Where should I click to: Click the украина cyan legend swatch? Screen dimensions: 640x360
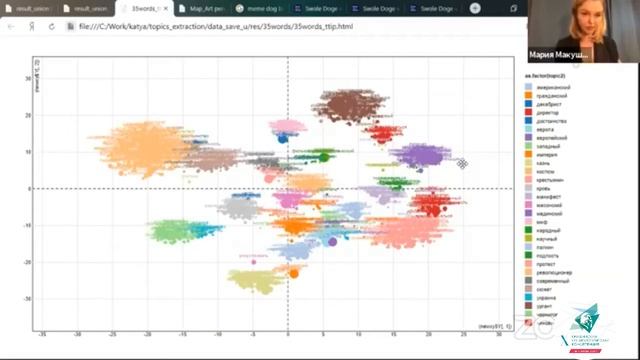528,298
